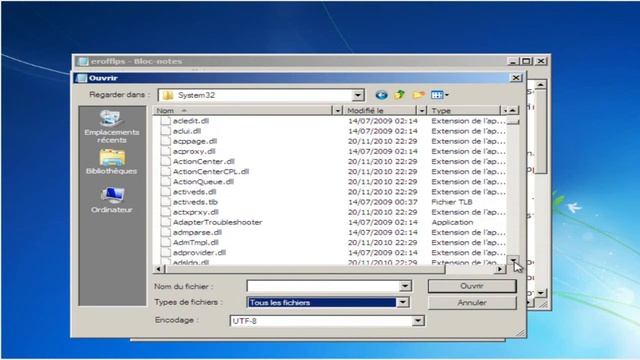Screen dimensions: 640x360
Task: Click the file icon beside acproxy.dll
Action: (x=165, y=151)
